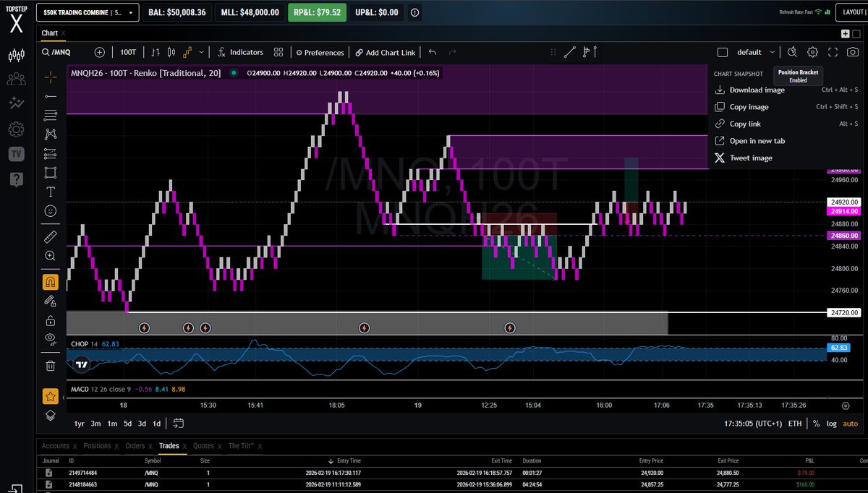Take a chart snapshot with camera icon
The image size is (868, 493).
(854, 52)
